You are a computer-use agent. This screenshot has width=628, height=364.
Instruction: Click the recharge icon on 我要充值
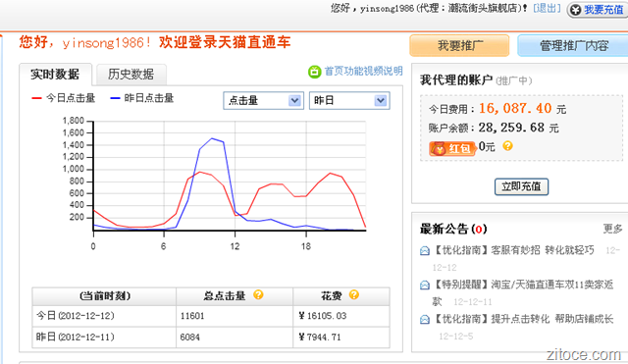click(x=576, y=10)
